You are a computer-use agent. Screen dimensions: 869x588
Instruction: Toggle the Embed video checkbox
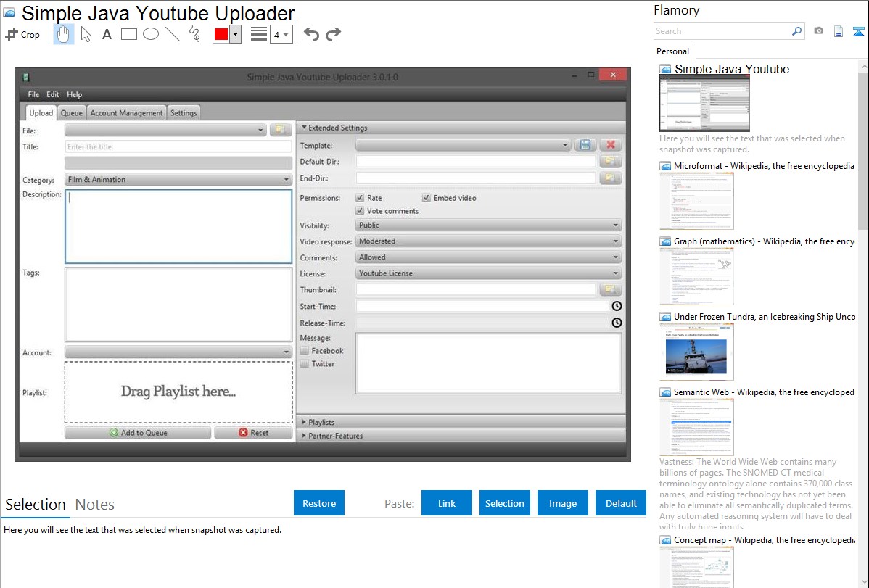(x=427, y=198)
